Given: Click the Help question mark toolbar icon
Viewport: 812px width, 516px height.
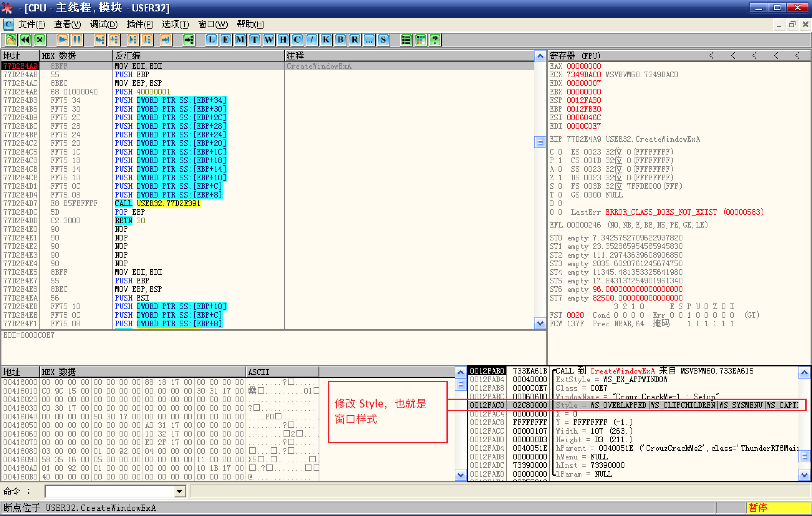Looking at the screenshot, I should pyautogui.click(x=435, y=40).
